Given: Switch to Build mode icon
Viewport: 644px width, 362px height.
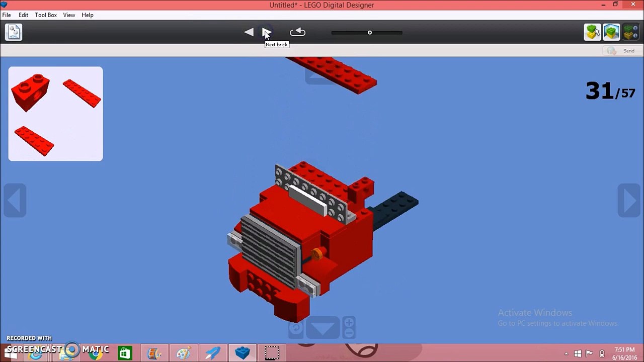Looking at the screenshot, I should 593,32.
